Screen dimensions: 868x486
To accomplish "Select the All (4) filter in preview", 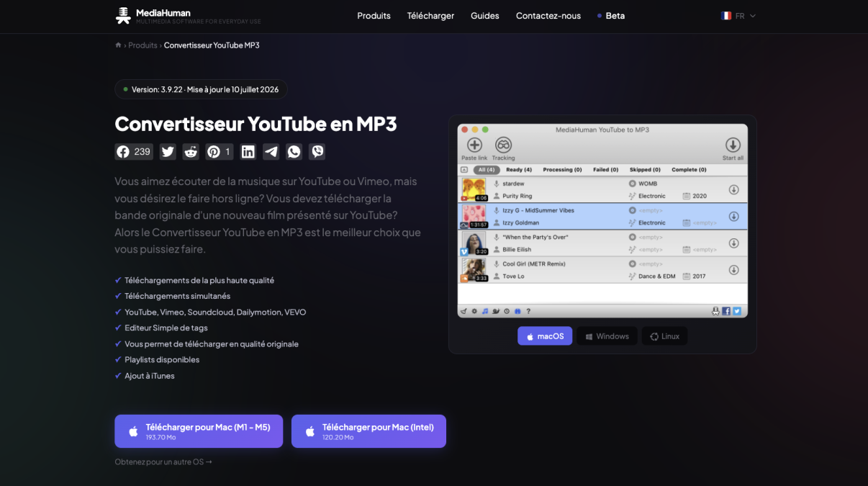I will [486, 170].
